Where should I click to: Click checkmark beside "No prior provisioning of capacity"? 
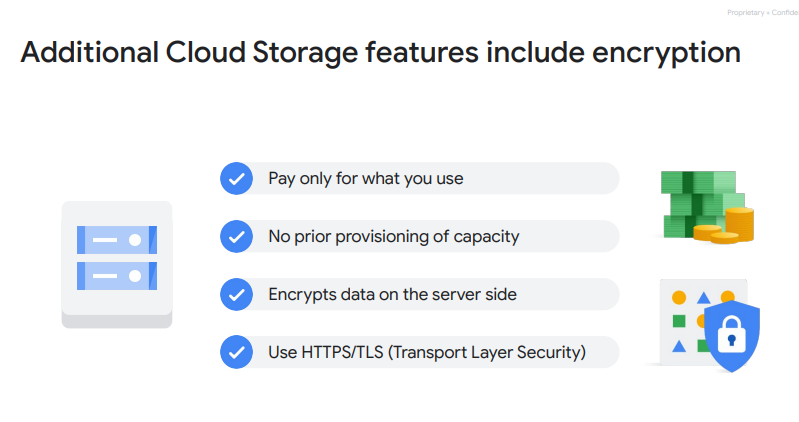(x=235, y=237)
